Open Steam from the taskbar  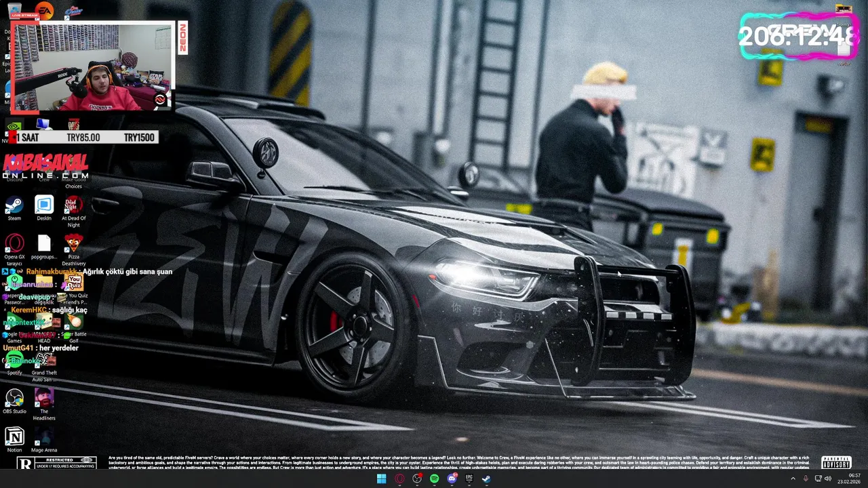[x=487, y=479]
